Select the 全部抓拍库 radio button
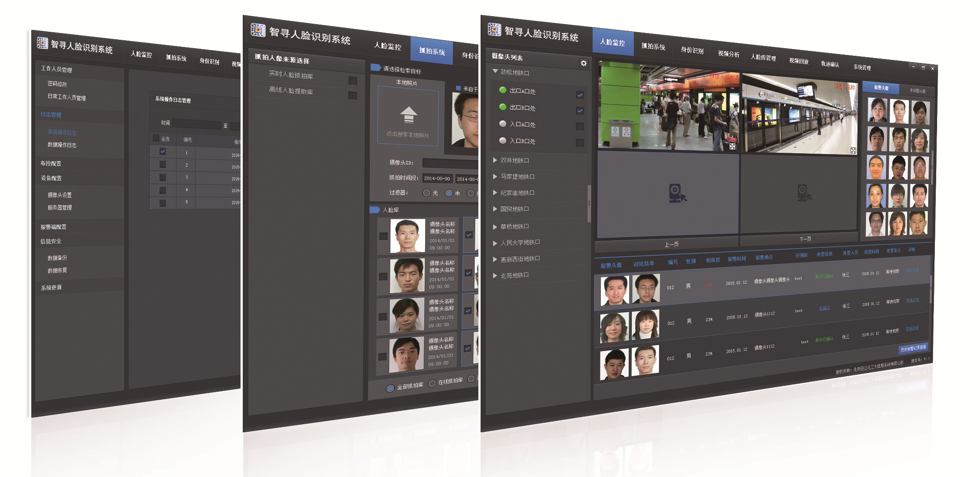Viewport: 980px width, 477px height. coord(390,388)
